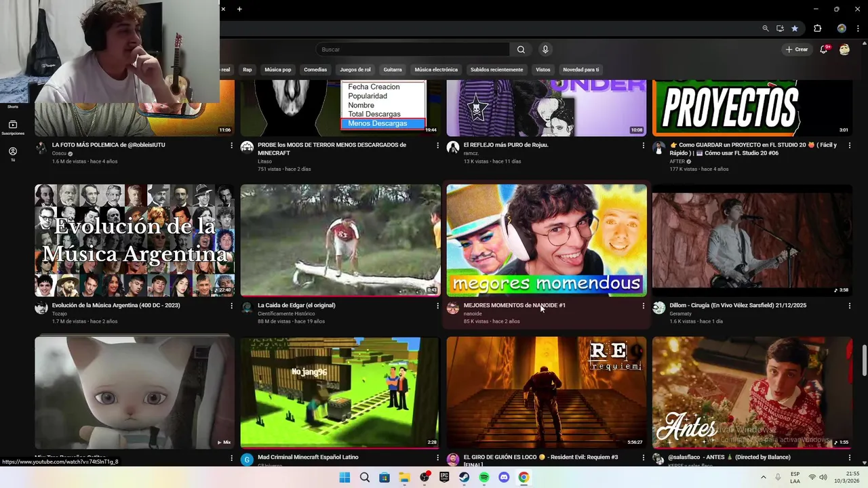This screenshot has width=868, height=488.
Task: Show hidden system tray icons chevron
Action: click(x=764, y=477)
